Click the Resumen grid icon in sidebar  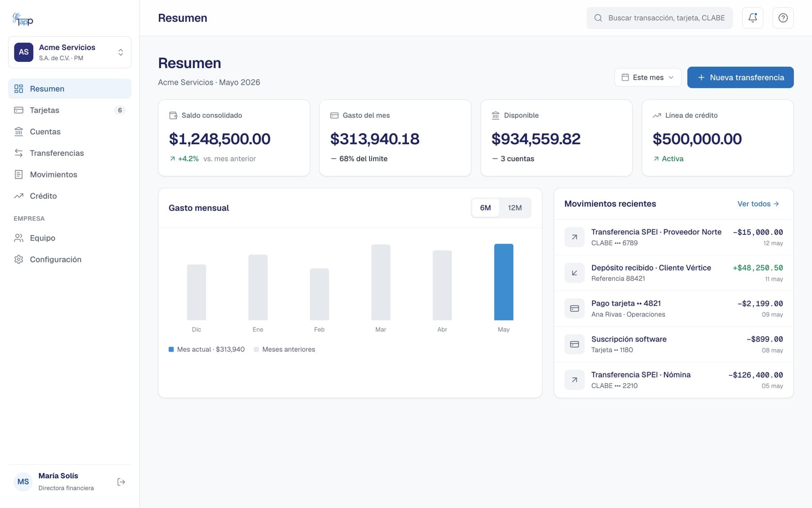18,89
